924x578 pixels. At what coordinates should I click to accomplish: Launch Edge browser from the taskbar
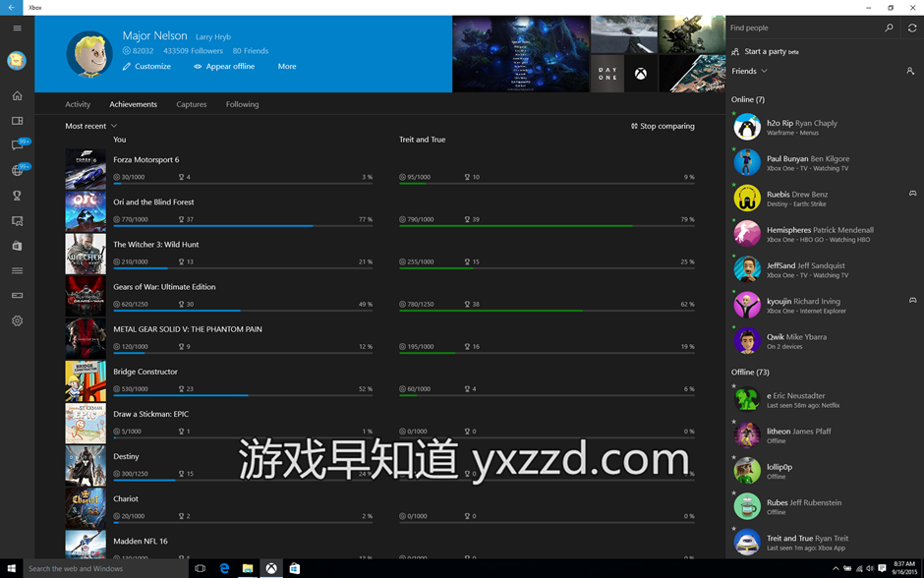(224, 568)
